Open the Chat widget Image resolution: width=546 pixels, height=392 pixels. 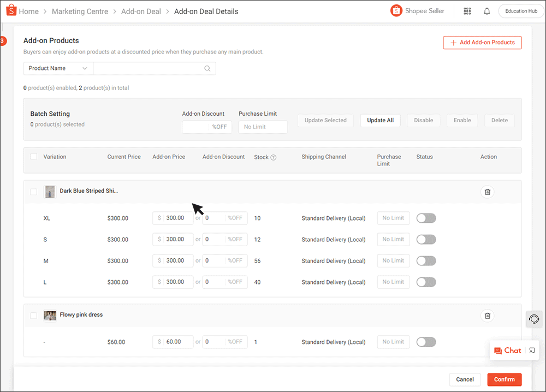coord(508,350)
